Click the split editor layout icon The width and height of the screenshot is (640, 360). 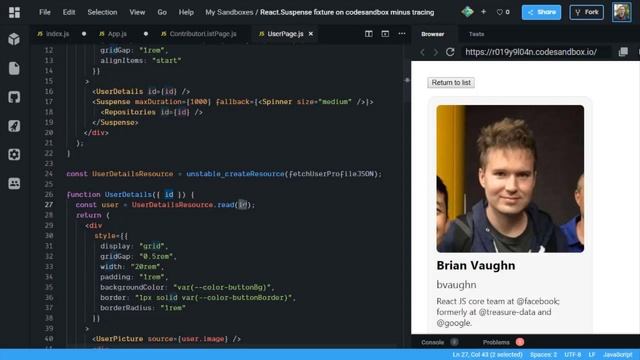(369, 34)
